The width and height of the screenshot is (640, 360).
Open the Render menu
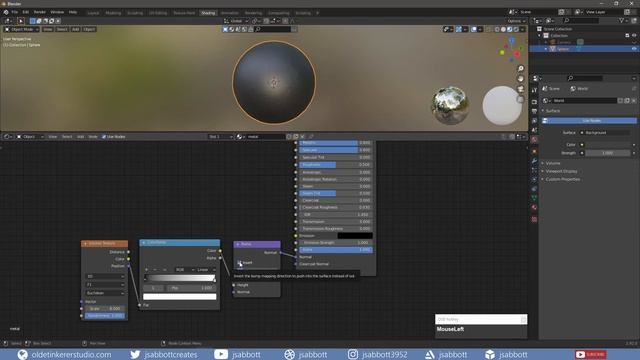40,12
